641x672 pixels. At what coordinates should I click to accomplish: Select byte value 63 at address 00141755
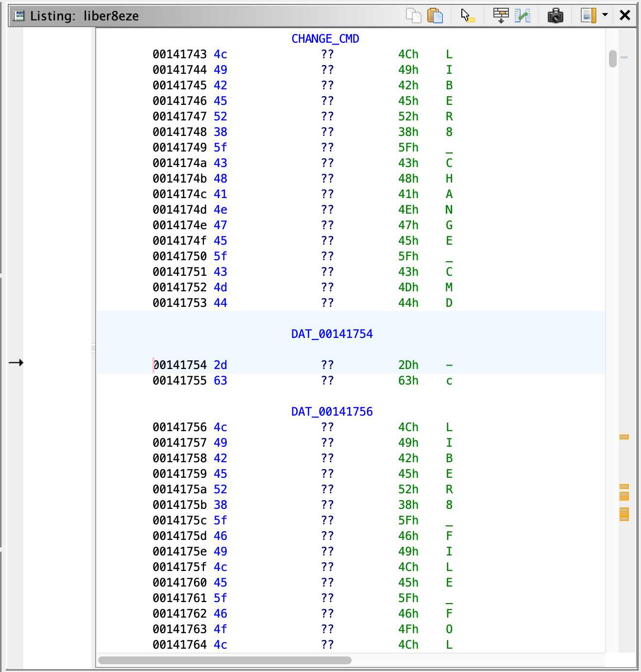pos(220,381)
